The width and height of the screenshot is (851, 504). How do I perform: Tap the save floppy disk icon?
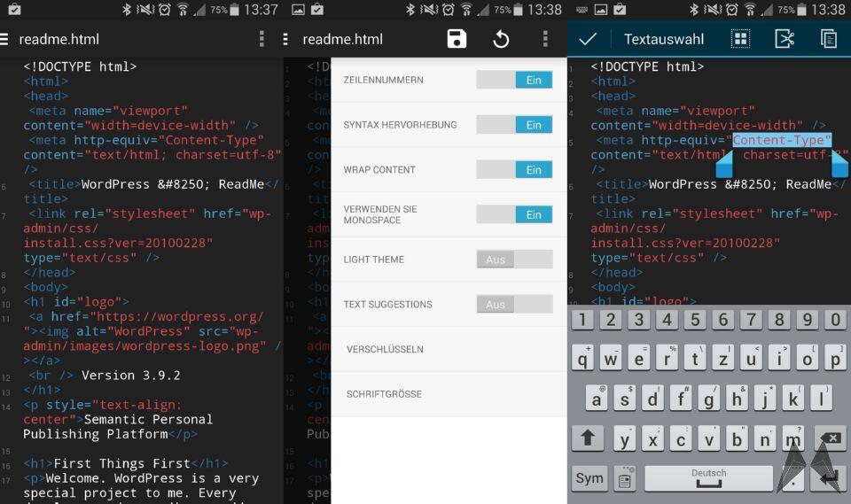pyautogui.click(x=457, y=39)
